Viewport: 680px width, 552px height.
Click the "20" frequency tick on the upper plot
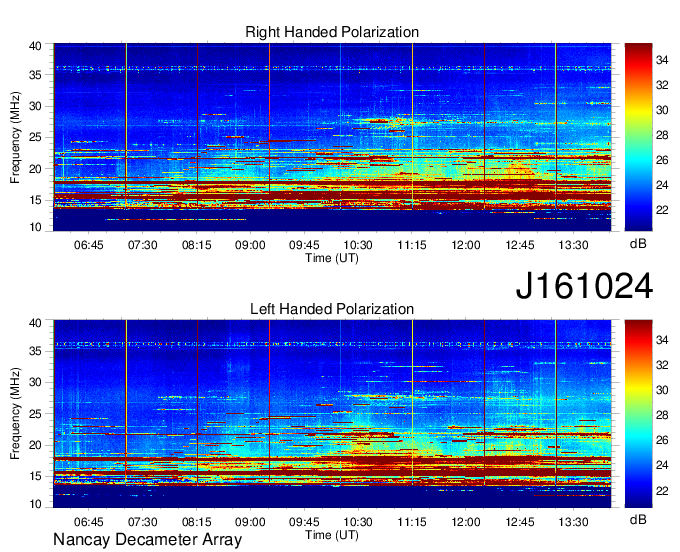35,169
